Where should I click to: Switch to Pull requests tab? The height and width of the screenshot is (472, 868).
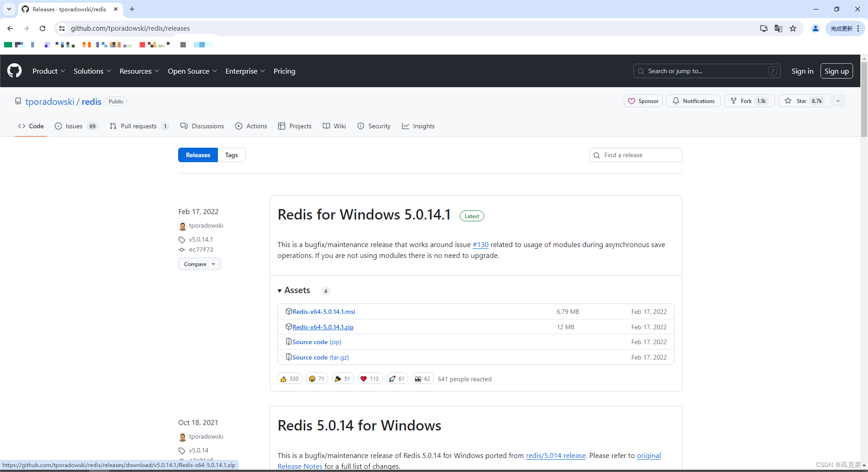[139, 126]
